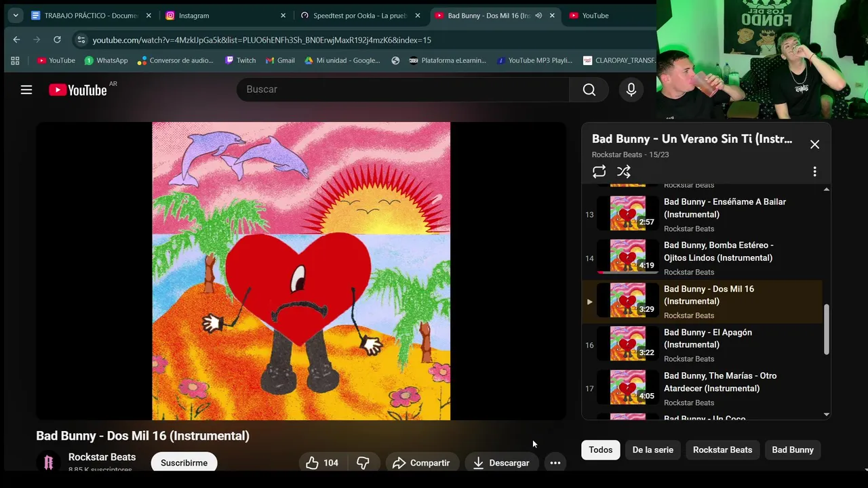
Task: Open Conversor de audio bookmark
Action: (176, 60)
